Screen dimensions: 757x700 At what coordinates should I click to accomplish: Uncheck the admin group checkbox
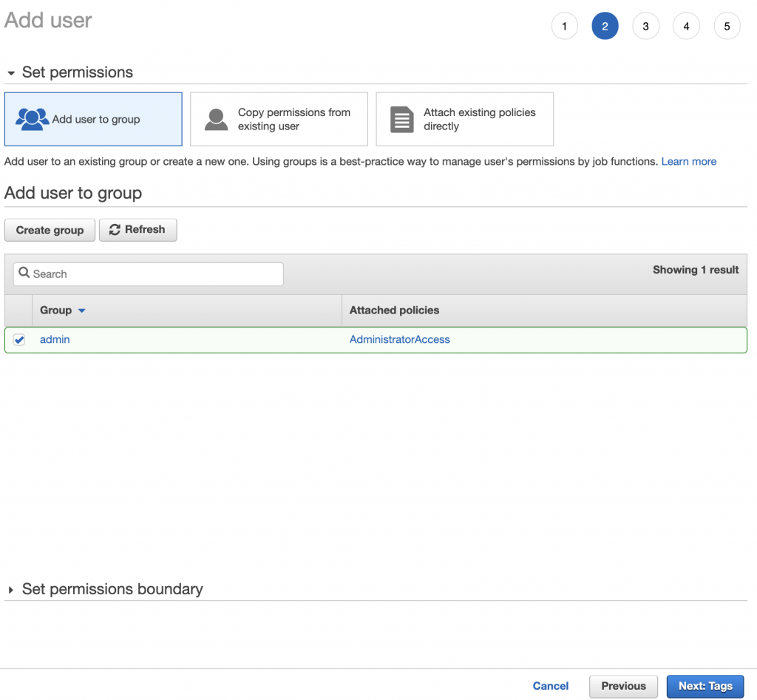(18, 340)
